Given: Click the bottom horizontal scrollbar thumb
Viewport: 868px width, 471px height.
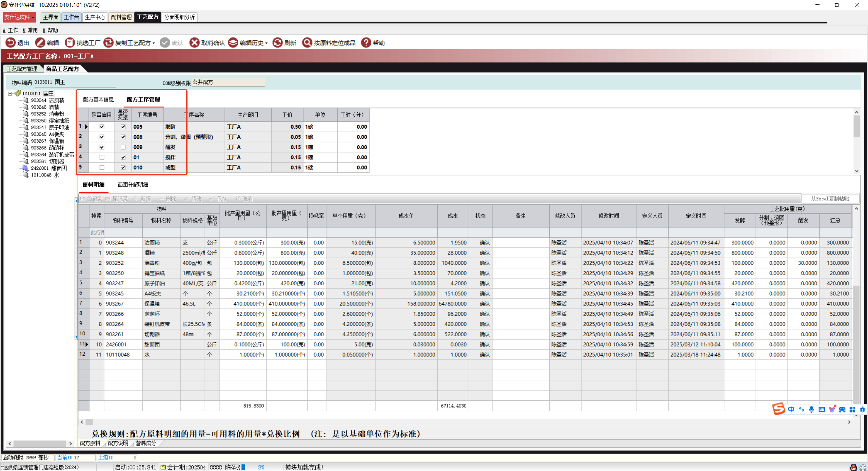Looking at the screenshot, I should 89,422.
